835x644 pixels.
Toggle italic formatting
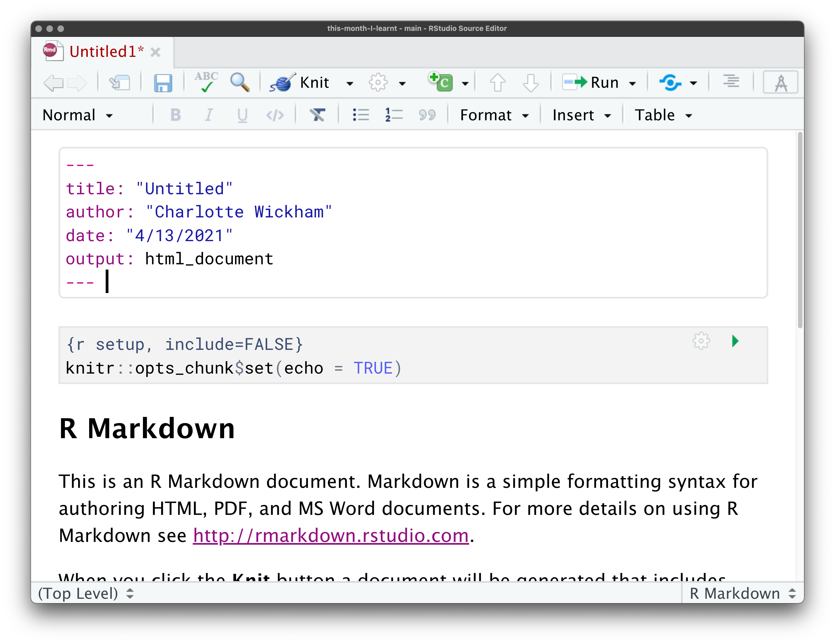tap(209, 115)
